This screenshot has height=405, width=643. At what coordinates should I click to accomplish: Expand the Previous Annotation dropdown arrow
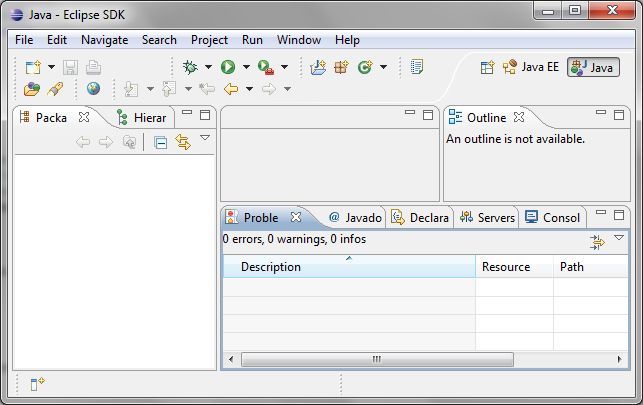(188, 89)
